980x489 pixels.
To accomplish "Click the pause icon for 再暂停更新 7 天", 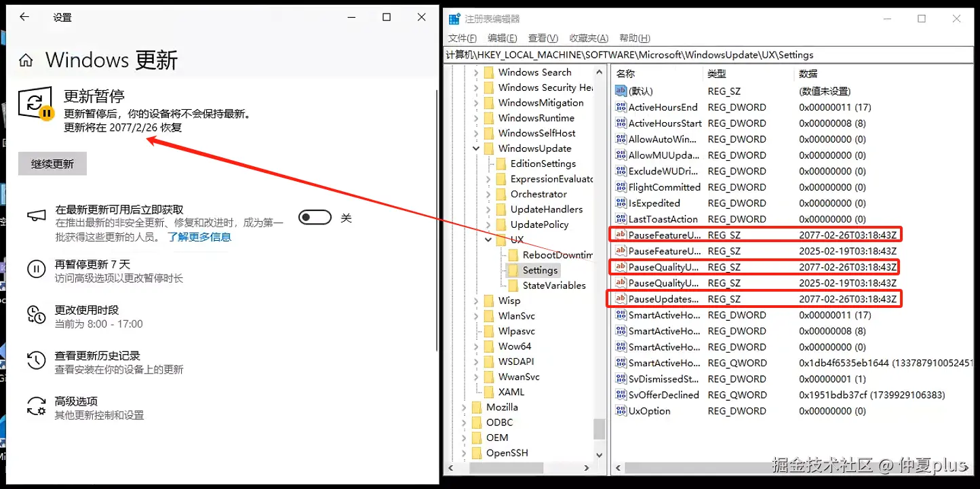I will click(36, 269).
